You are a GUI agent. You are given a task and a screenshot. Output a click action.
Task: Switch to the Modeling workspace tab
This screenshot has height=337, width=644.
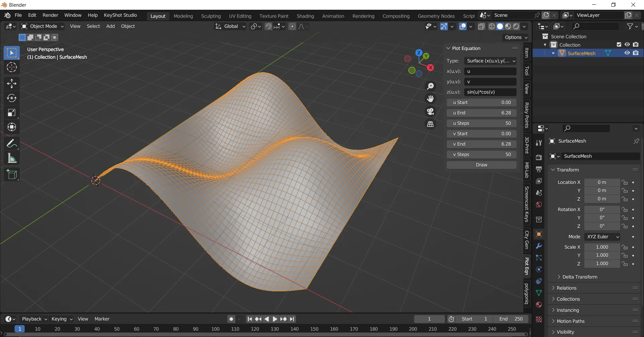(x=183, y=16)
